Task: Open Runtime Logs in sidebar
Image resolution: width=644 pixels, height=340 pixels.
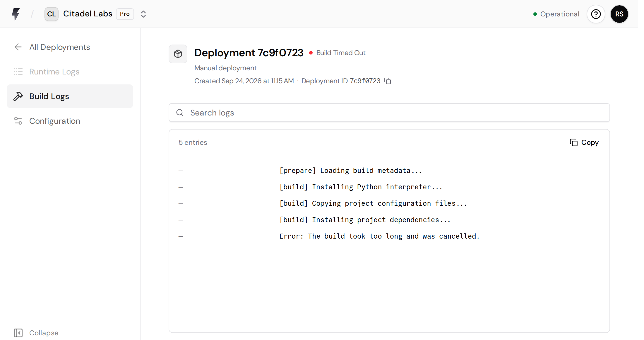Action: pyautogui.click(x=70, y=72)
